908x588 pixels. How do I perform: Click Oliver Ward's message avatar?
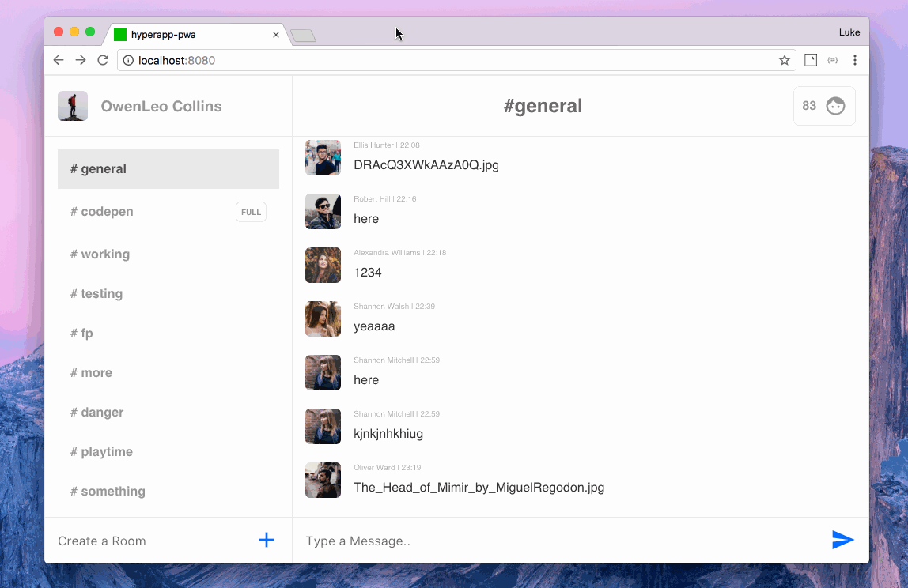323,481
